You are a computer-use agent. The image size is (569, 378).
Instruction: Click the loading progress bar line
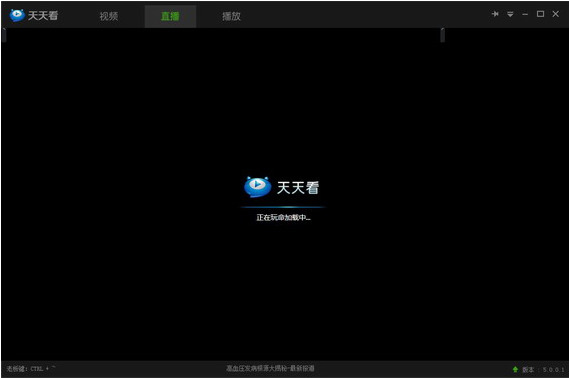(x=283, y=207)
